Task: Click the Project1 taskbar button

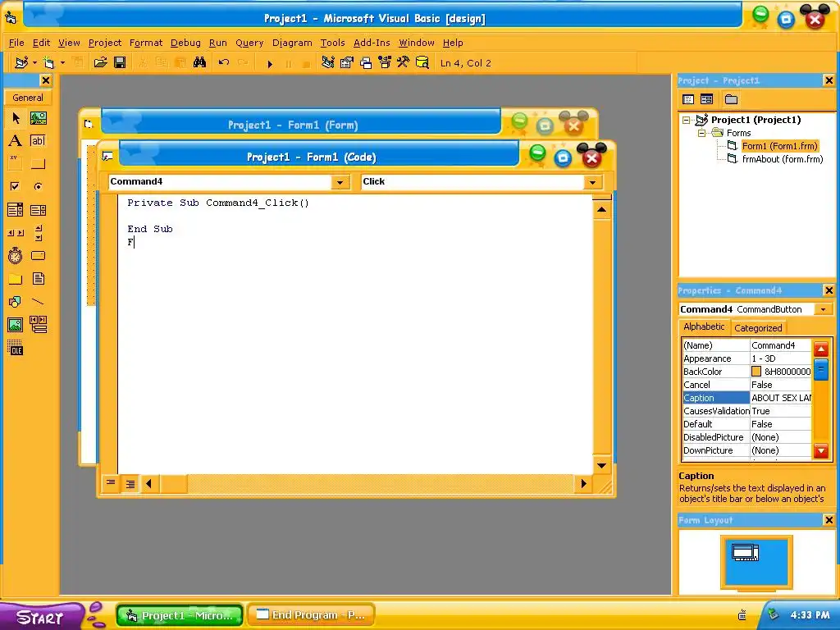Action: (x=180, y=615)
